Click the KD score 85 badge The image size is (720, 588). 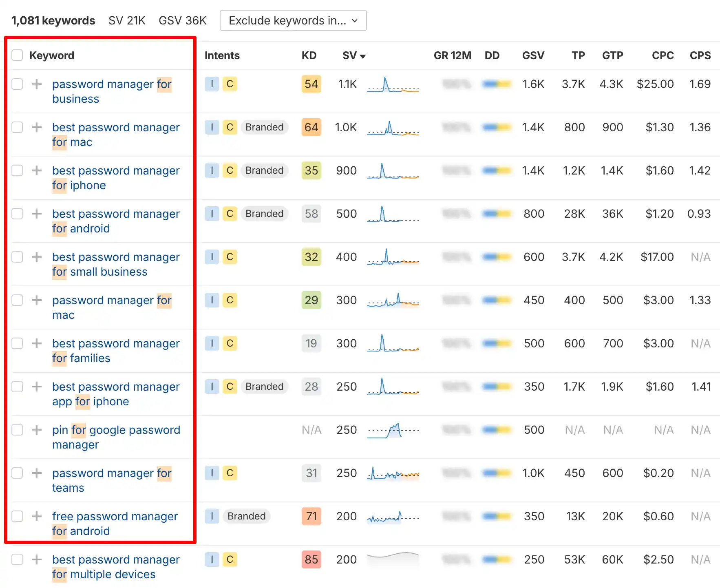(311, 559)
